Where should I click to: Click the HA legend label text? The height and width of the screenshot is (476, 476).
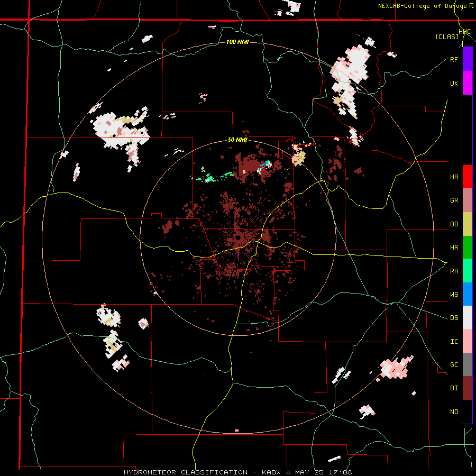click(454, 177)
